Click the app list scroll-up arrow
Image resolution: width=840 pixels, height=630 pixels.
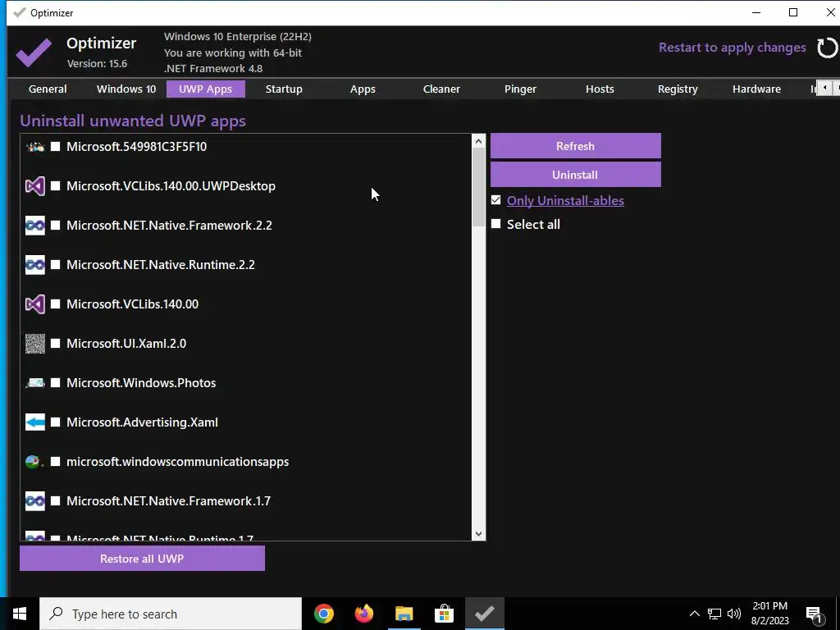click(x=478, y=141)
